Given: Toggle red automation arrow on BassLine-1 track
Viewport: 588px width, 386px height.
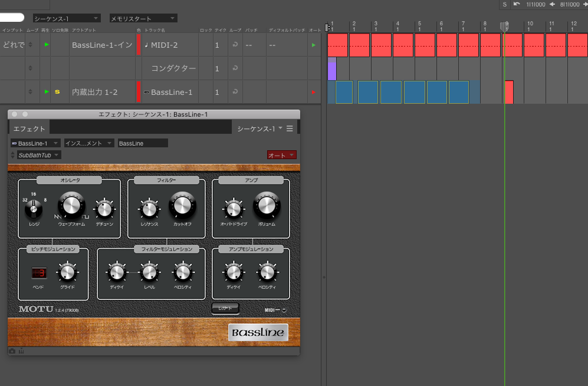Looking at the screenshot, I should [x=314, y=92].
